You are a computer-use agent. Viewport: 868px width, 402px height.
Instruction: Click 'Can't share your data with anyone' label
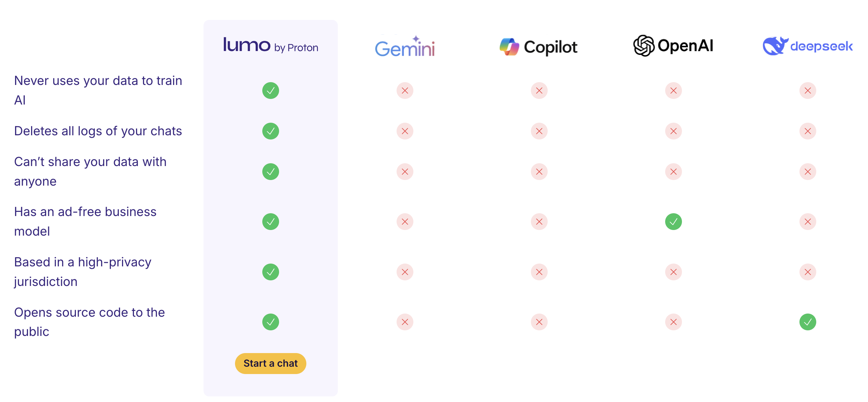pos(90,171)
